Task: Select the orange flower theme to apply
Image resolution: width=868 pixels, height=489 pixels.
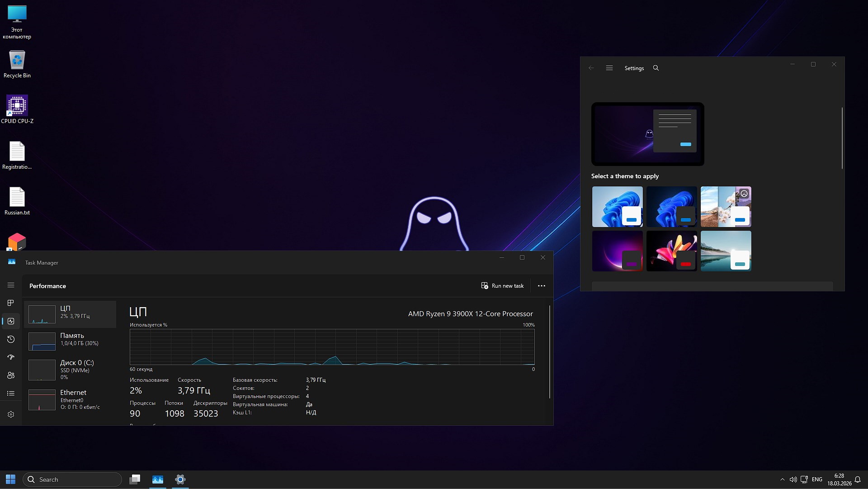Action: pyautogui.click(x=672, y=251)
